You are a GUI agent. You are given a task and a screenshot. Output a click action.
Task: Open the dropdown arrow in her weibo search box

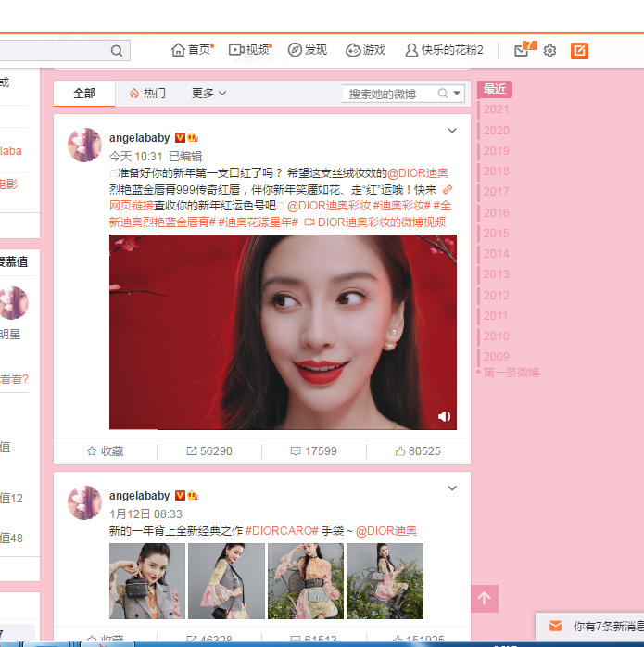457,93
